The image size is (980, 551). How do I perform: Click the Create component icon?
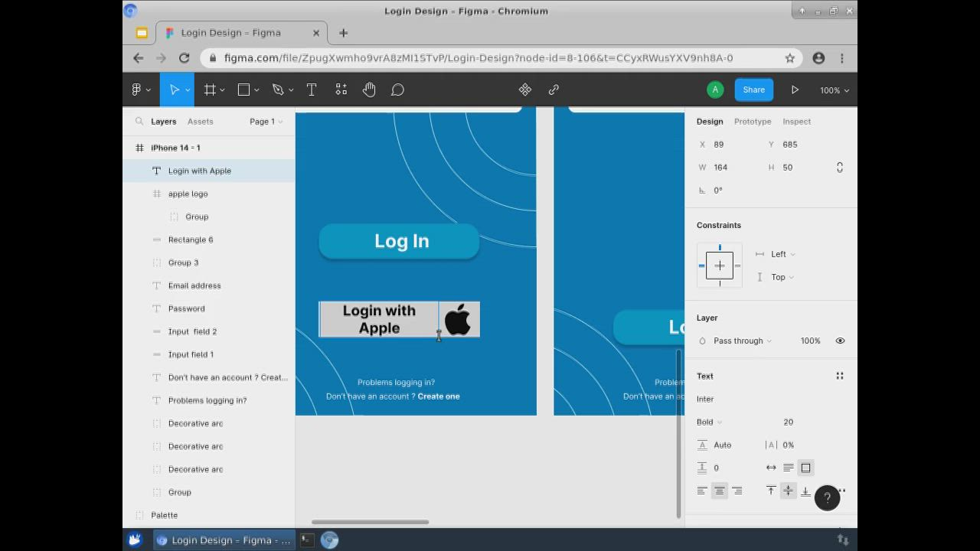click(525, 90)
